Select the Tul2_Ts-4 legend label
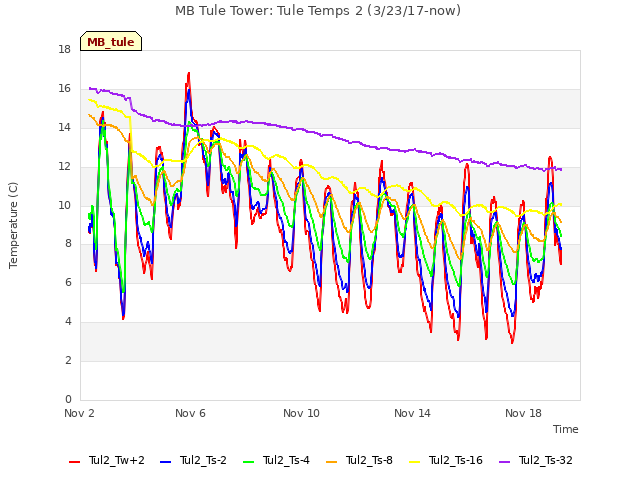Screen dimensions: 640x480 (286, 460)
